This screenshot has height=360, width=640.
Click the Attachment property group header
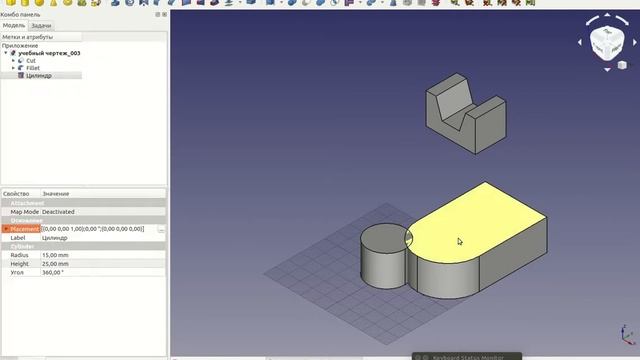click(83, 203)
